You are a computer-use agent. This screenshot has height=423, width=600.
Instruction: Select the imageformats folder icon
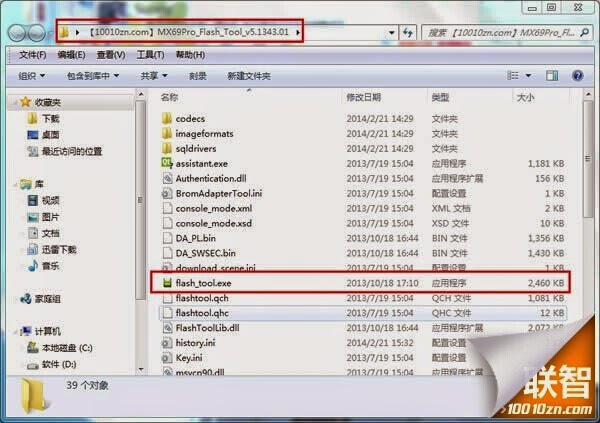coord(167,133)
